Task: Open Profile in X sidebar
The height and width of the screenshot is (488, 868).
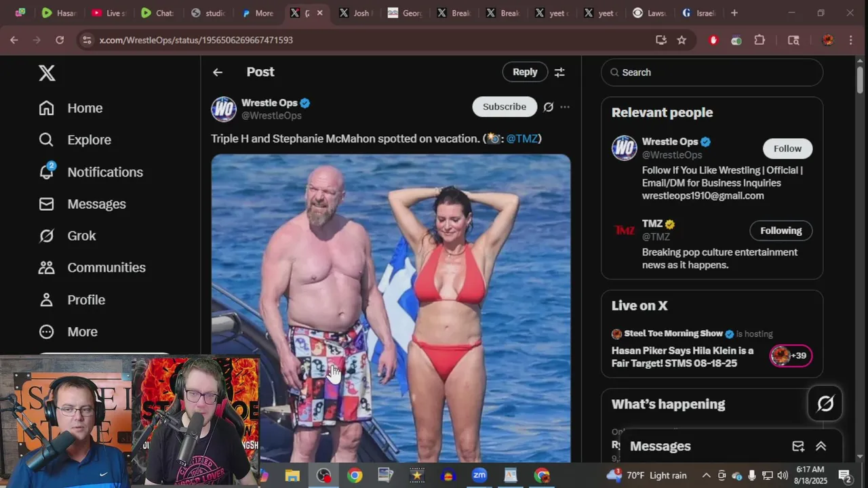Action: (x=72, y=300)
